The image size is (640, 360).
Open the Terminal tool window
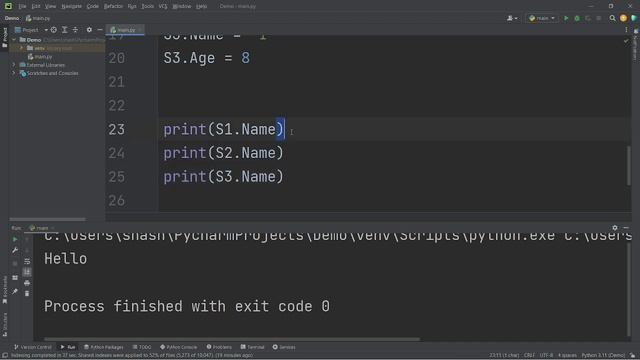[x=253, y=347]
